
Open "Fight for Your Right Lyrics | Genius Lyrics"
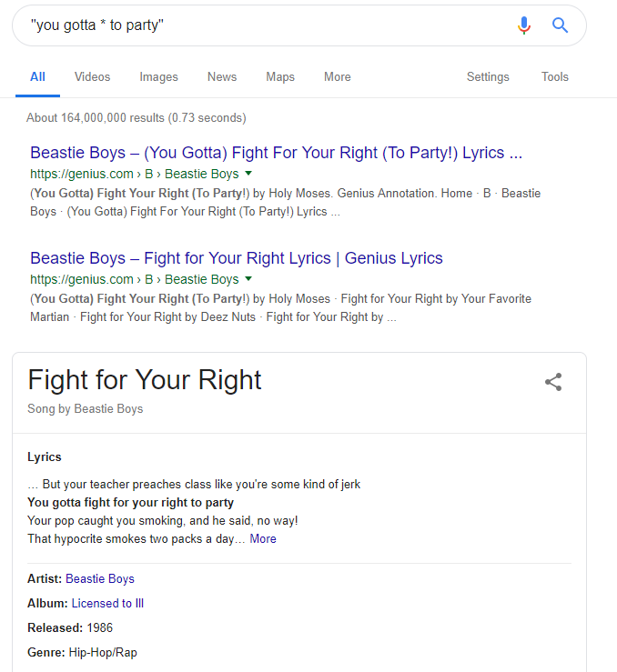point(237,258)
